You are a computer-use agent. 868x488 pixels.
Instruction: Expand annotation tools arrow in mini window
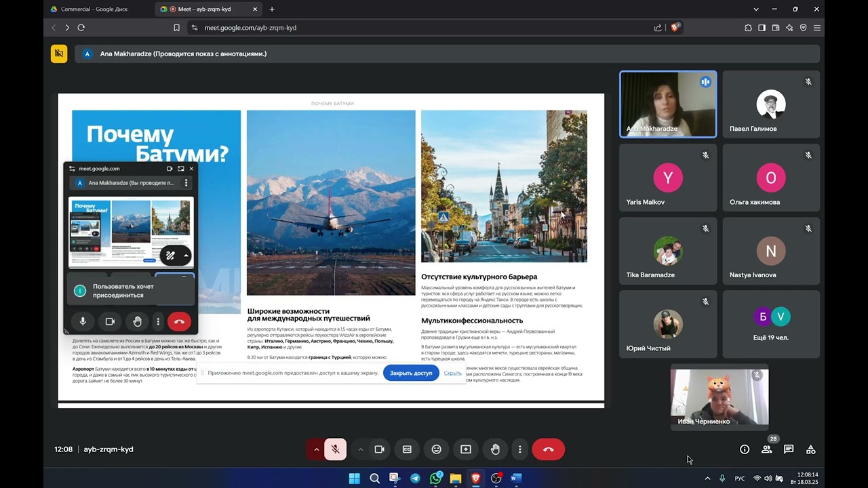click(186, 256)
